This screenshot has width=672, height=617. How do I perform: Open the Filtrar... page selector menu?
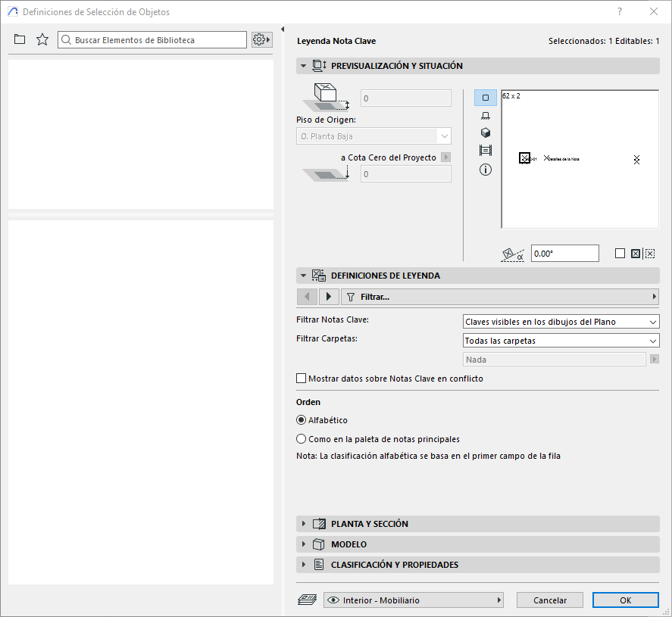[499, 297]
